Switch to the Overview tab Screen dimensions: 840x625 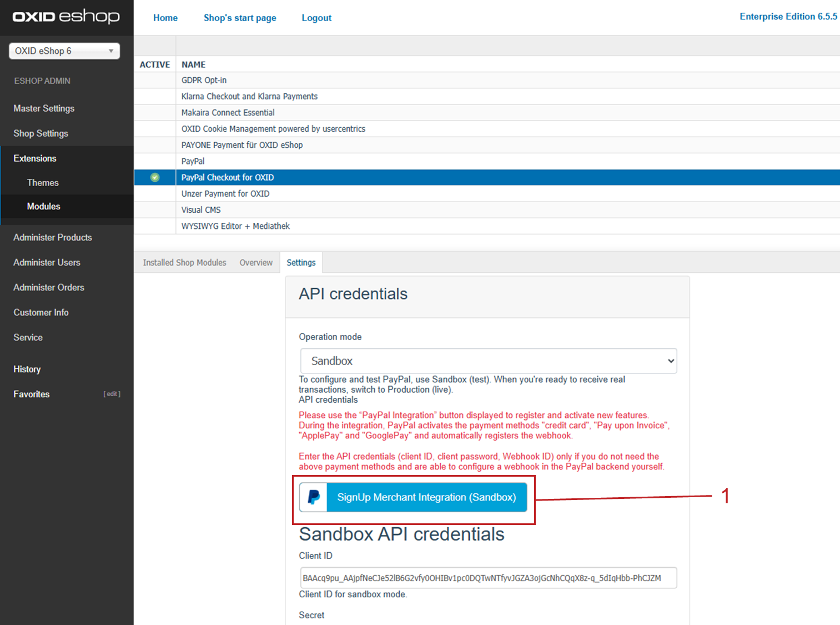[256, 263]
